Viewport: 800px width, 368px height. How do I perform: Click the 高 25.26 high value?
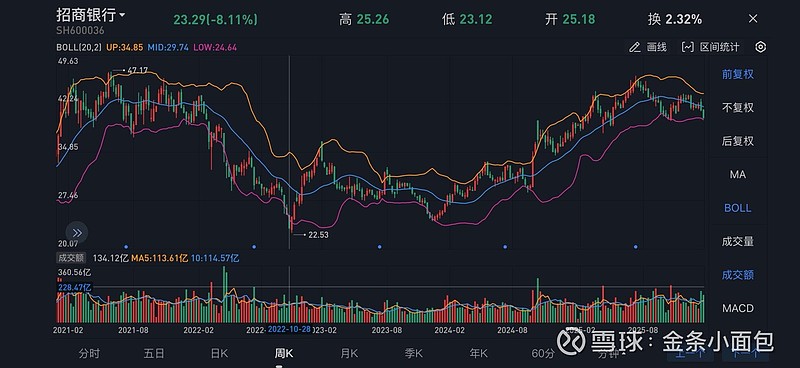click(x=364, y=20)
